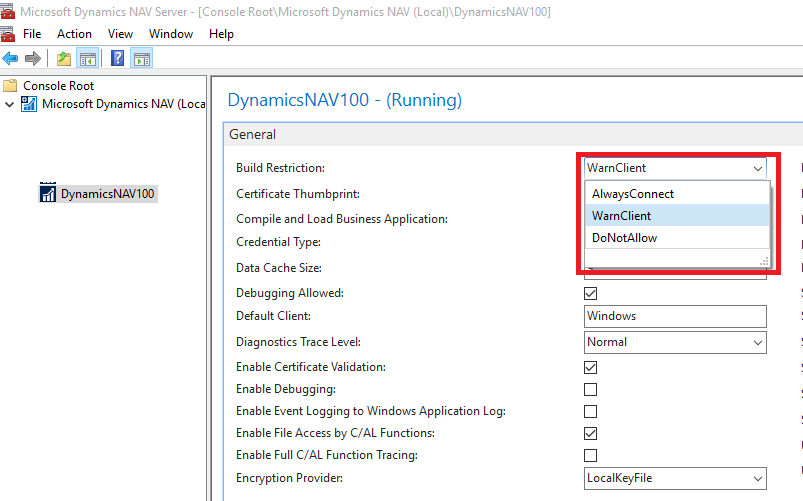Click the Forward arrow toolbar icon
This screenshot has height=501, width=803.
[33, 58]
